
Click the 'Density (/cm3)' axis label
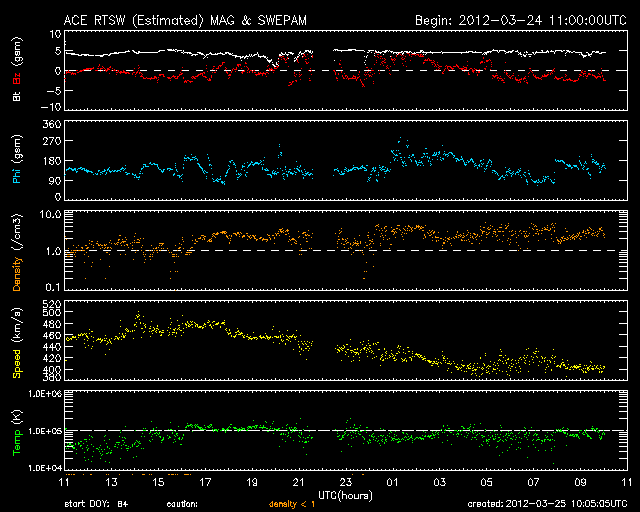pos(17,252)
